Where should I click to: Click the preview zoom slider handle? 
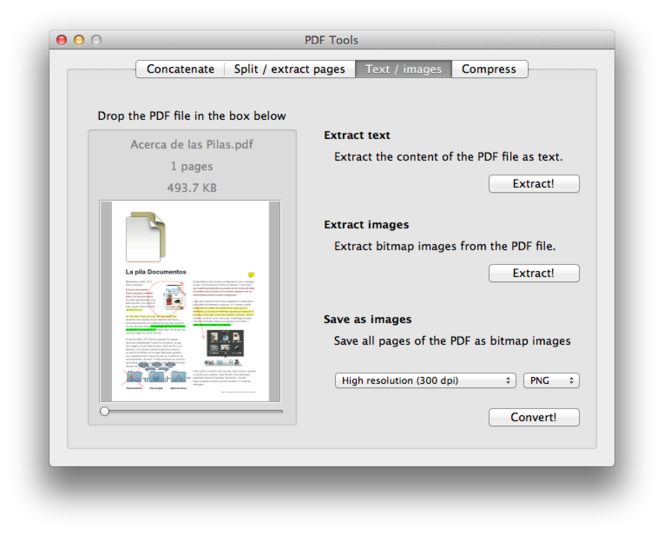(104, 411)
